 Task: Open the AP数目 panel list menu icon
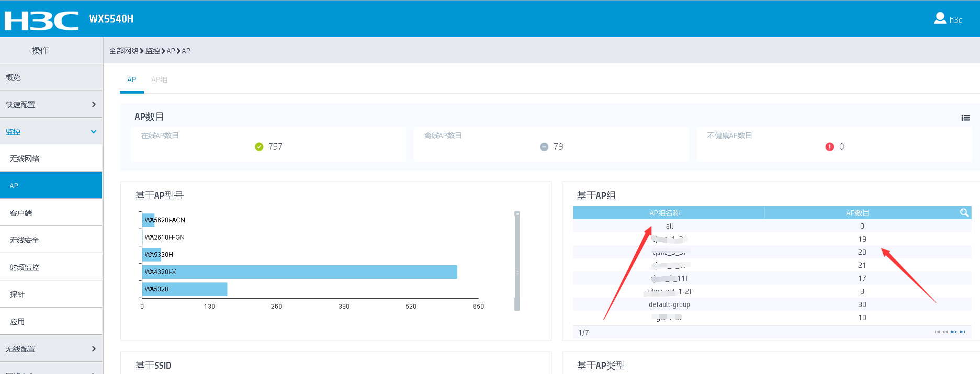point(965,118)
